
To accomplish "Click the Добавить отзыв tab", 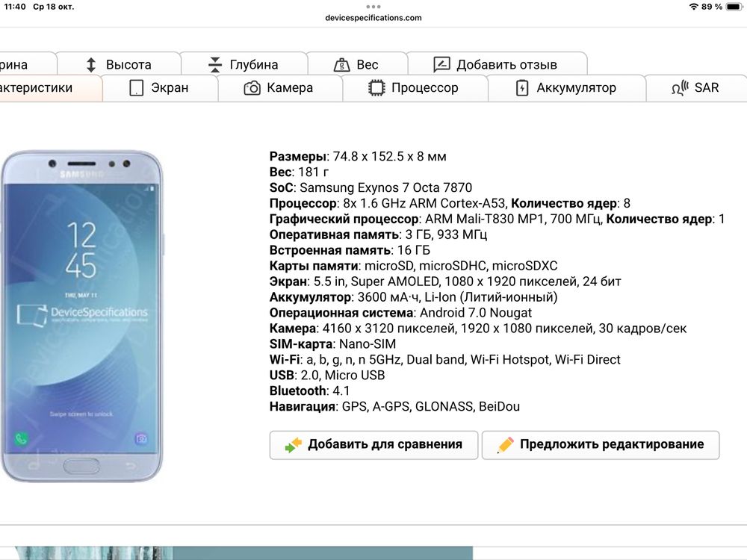I will click(498, 64).
